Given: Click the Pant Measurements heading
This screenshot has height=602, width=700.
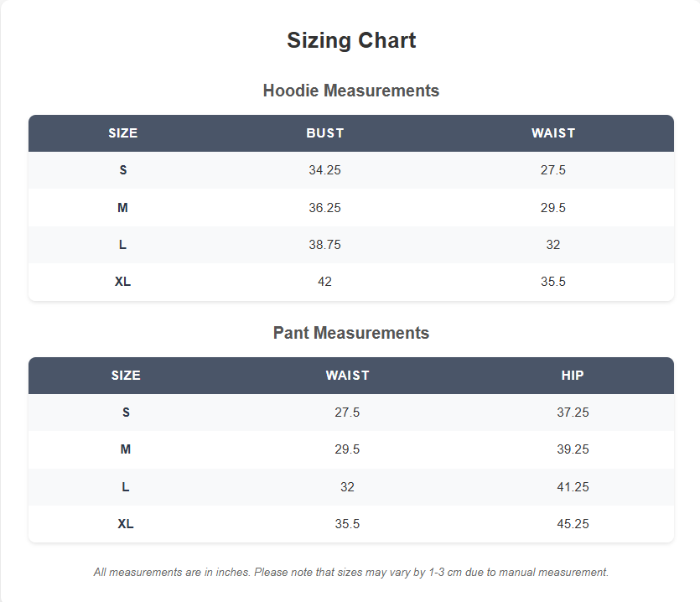Looking at the screenshot, I should coord(351,333).
